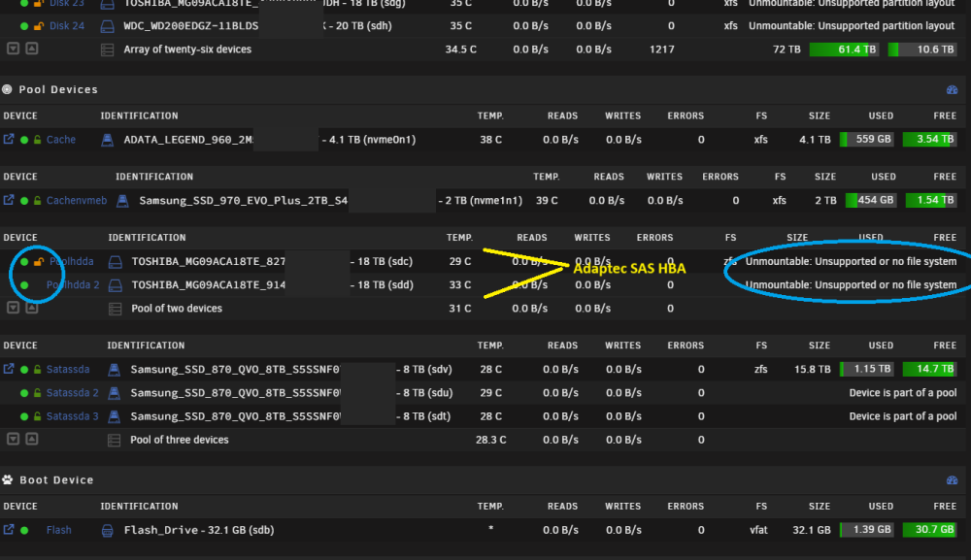The width and height of the screenshot is (971, 560).
Task: Click the up arrow beside Pool of three devices
Action: coord(32,439)
